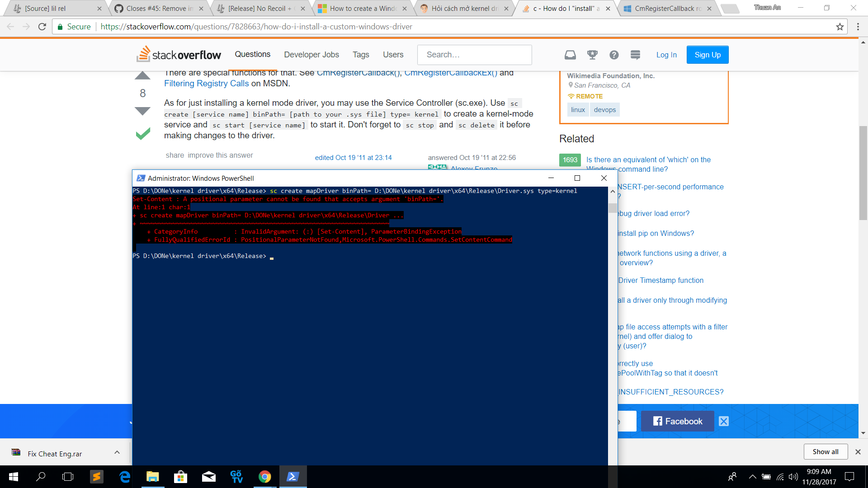The image size is (868, 488).
Task: Click 'improve this answer' link
Action: tap(220, 155)
